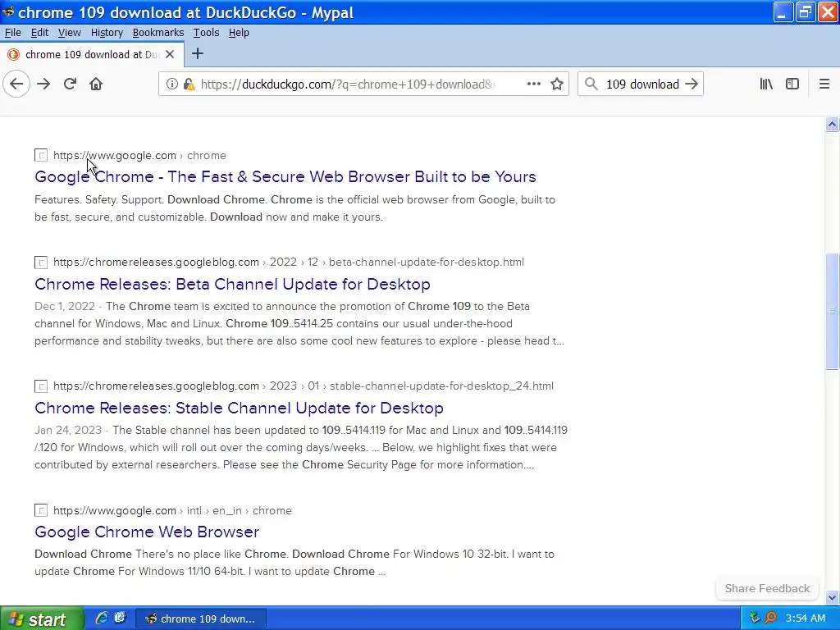840x630 pixels.
Task: Open Stable Channel Update for Desktop link
Action: pos(239,409)
